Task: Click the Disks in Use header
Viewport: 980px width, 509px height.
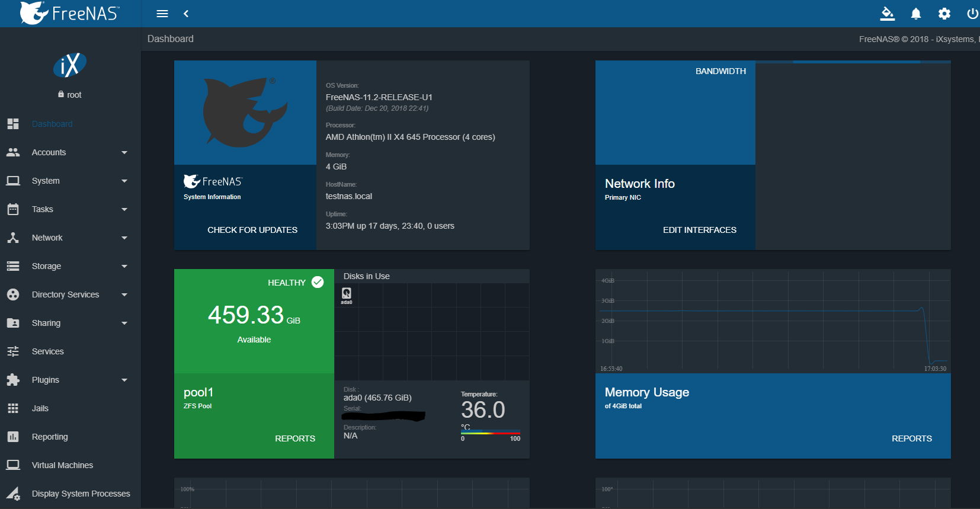Action: pos(367,276)
